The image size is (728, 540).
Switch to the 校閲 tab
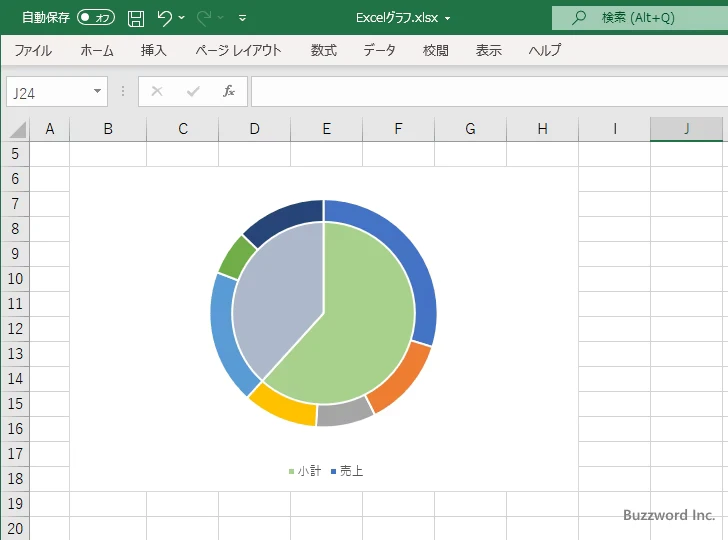(436, 50)
